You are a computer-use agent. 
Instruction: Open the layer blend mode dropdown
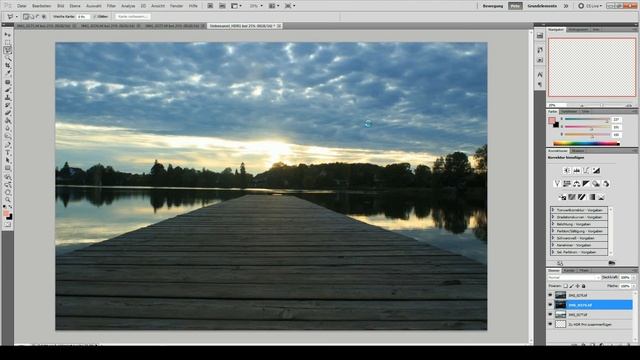click(573, 278)
